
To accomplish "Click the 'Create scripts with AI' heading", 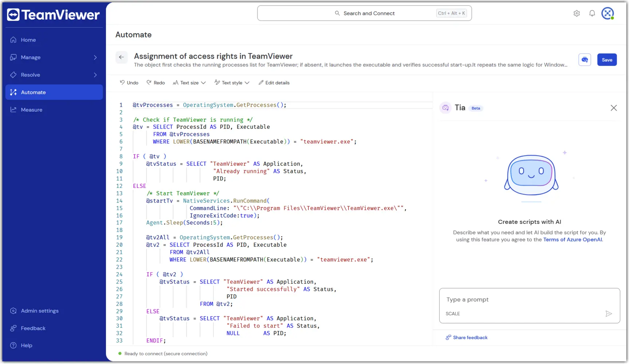I will click(529, 222).
